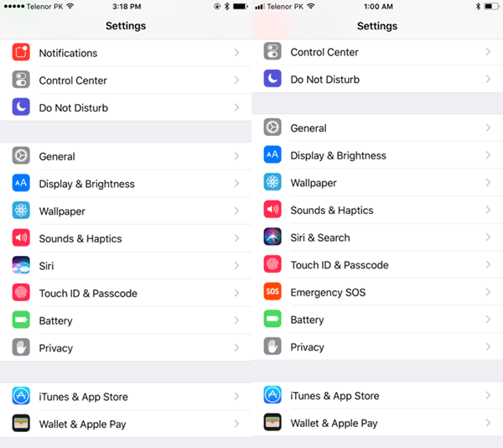Open right screen iTunes & App Store label
The height and width of the screenshot is (448, 503).
(x=334, y=396)
